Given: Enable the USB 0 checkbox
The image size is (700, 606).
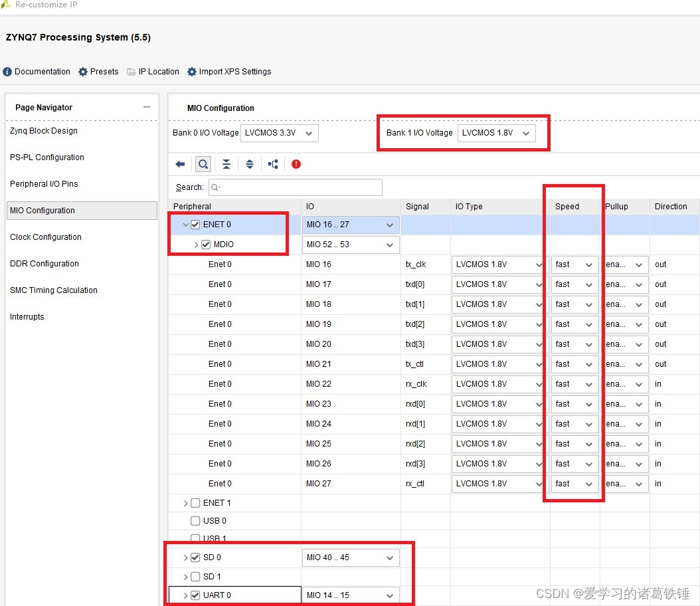Looking at the screenshot, I should click(x=195, y=521).
